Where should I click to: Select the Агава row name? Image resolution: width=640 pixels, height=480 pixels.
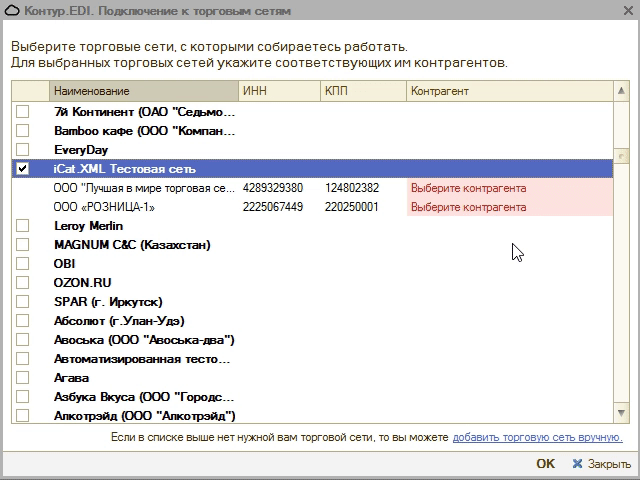(71, 378)
